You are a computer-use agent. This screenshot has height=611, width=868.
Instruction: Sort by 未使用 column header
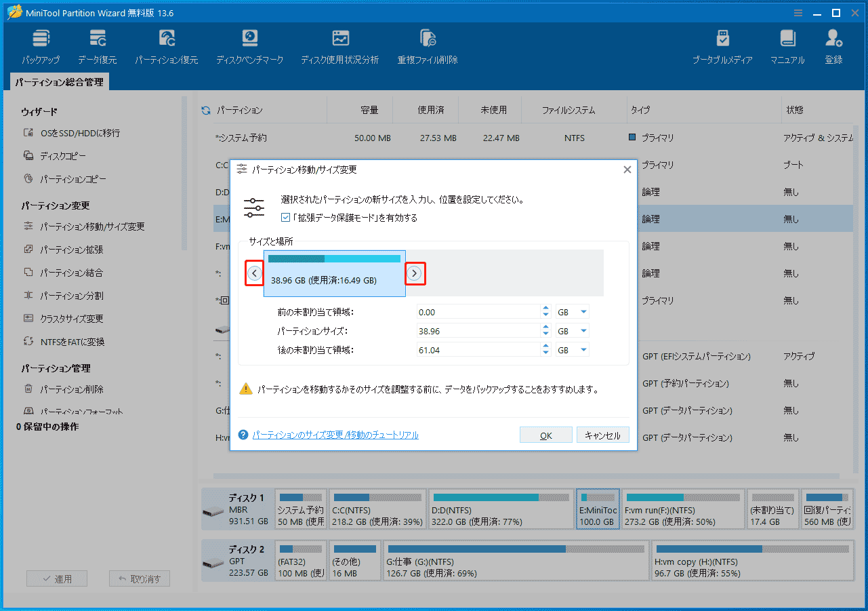tap(493, 110)
